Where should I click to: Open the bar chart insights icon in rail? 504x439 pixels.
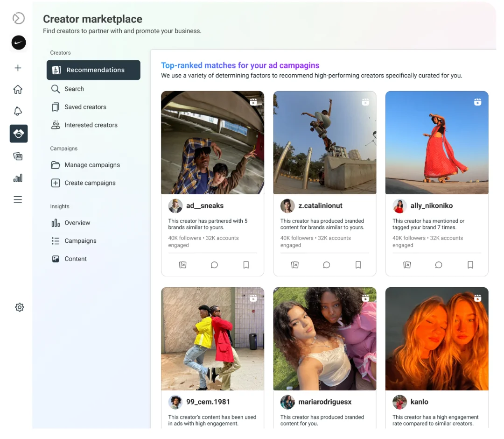coord(18,178)
